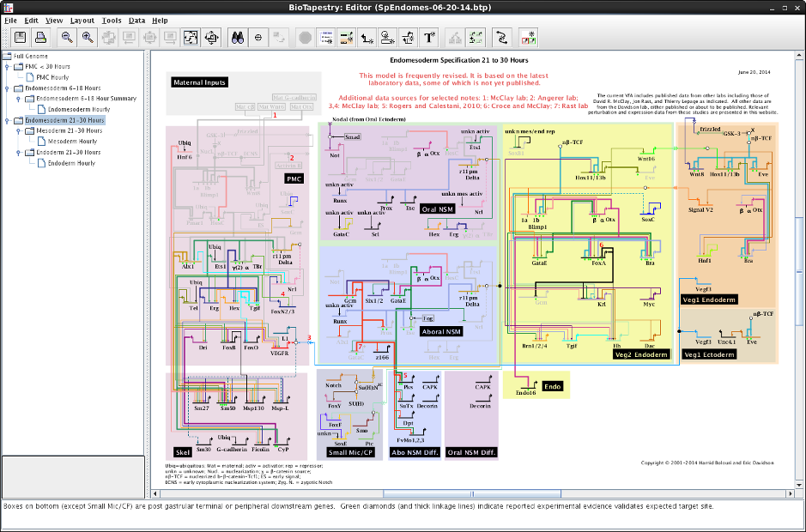The width and height of the screenshot is (806, 532).
Task: Select the Add Text 'T' tool
Action: pos(429,37)
